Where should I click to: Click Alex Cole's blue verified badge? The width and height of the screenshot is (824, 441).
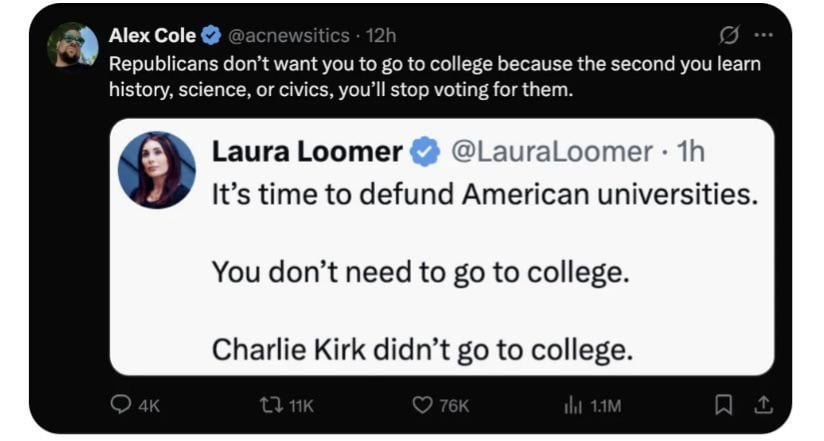211,36
